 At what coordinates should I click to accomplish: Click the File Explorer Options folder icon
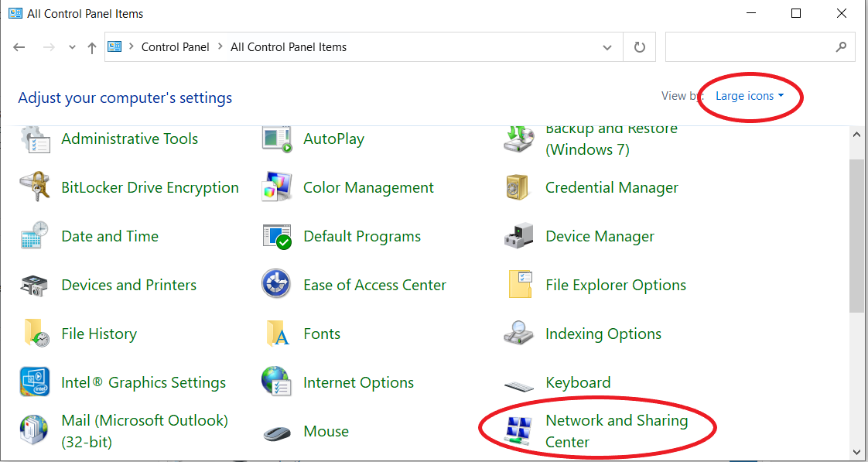(x=520, y=285)
